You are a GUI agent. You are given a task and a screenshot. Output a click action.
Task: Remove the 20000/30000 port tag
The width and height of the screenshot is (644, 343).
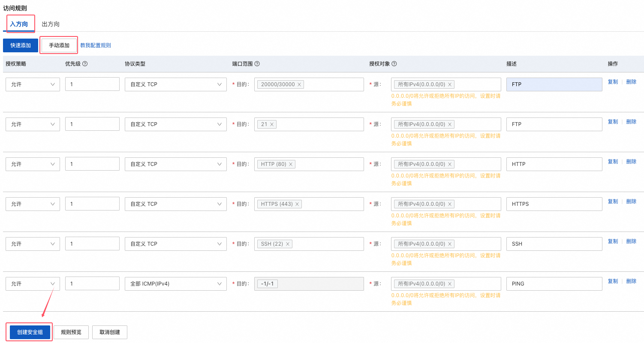point(299,84)
